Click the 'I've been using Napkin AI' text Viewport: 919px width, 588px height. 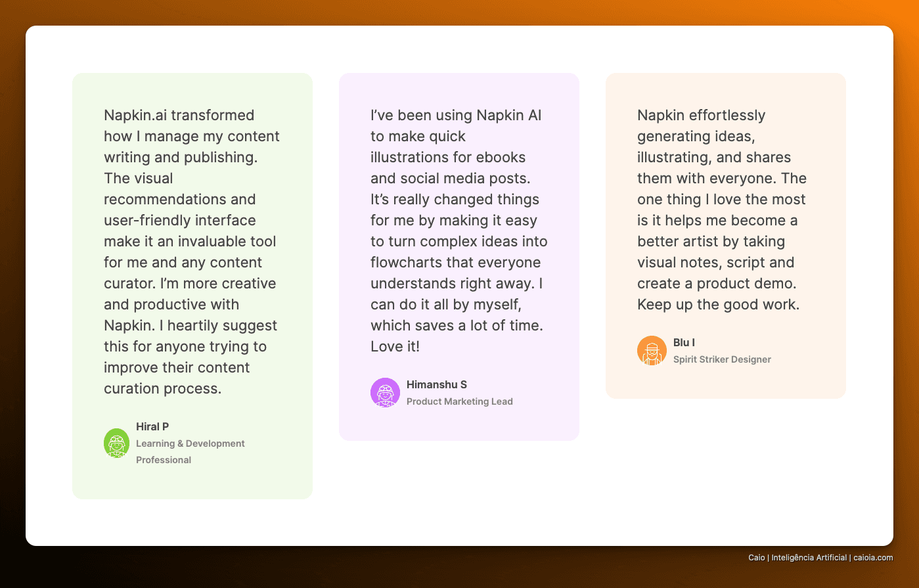point(456,115)
